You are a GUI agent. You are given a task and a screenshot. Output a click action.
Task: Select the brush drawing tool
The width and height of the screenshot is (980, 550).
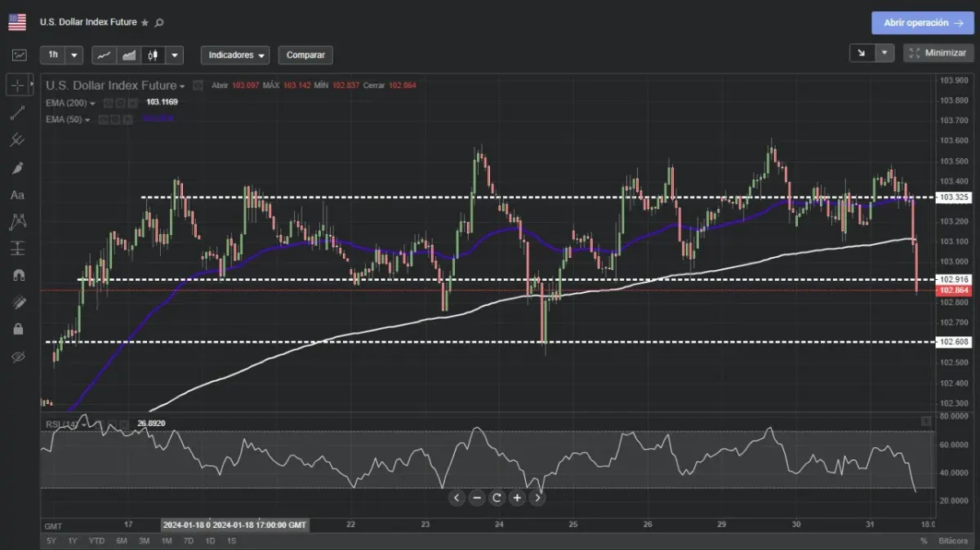pyautogui.click(x=18, y=167)
